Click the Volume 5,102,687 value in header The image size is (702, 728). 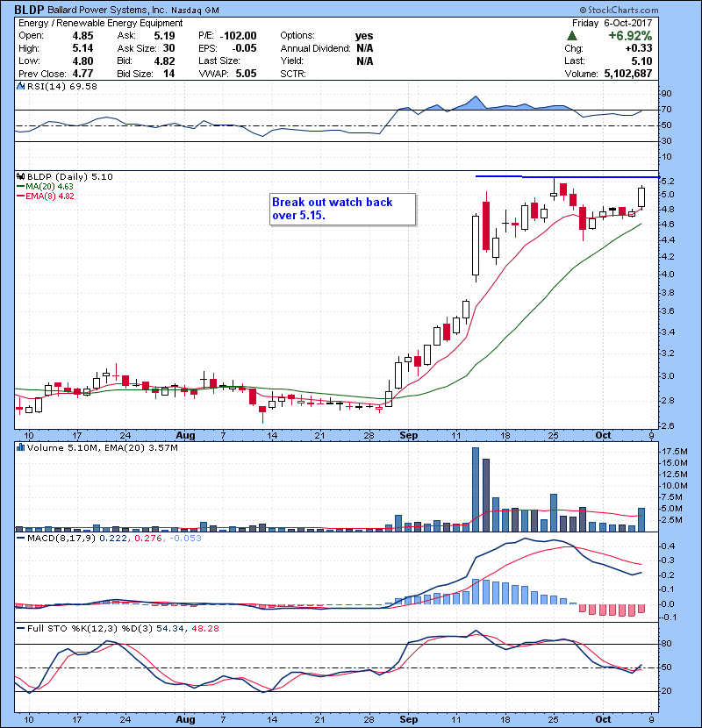tap(628, 74)
